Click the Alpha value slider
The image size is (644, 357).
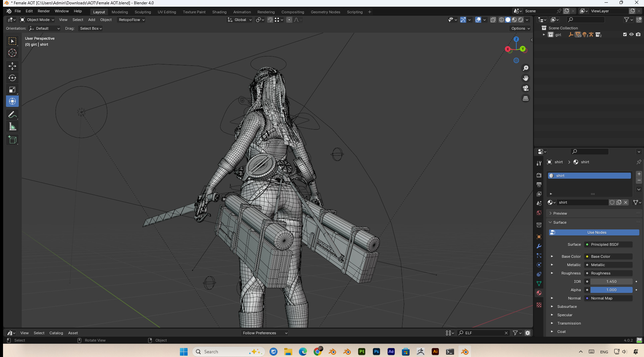tap(611, 290)
